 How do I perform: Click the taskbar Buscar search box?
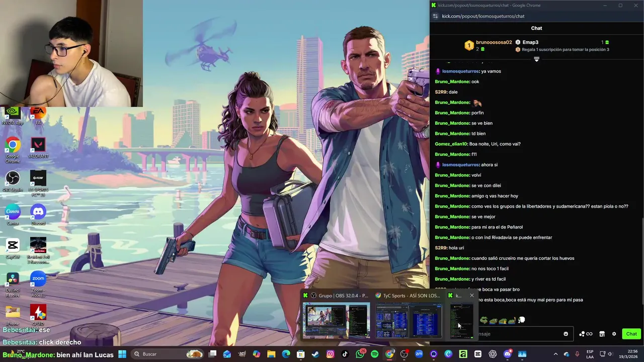click(168, 354)
